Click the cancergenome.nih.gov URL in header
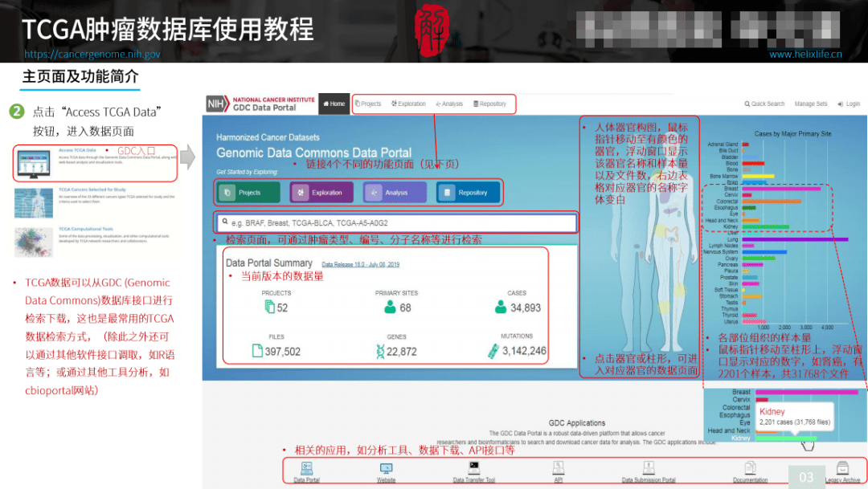 coord(92,55)
